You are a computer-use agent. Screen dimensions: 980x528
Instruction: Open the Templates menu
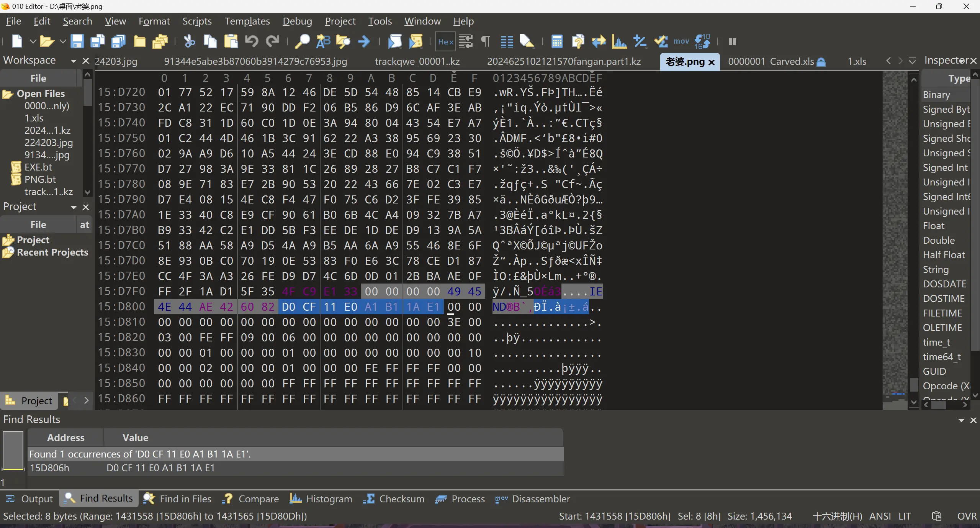click(x=247, y=21)
